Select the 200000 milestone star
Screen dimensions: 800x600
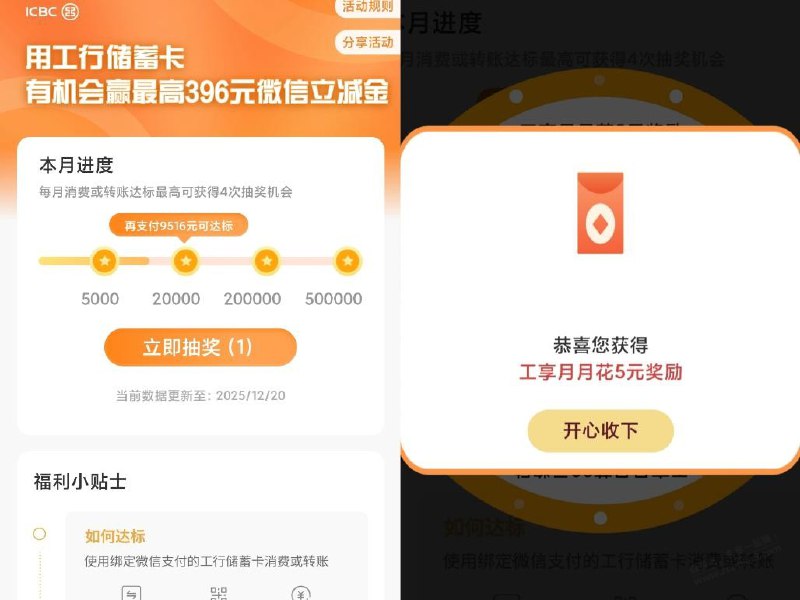point(266,261)
